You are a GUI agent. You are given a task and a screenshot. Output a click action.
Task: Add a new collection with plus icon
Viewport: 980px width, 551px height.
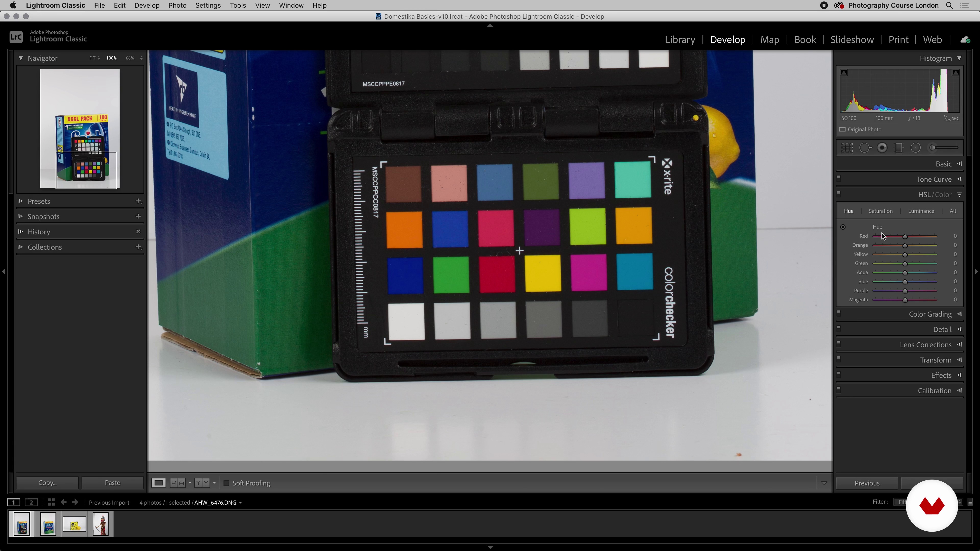[x=139, y=247]
